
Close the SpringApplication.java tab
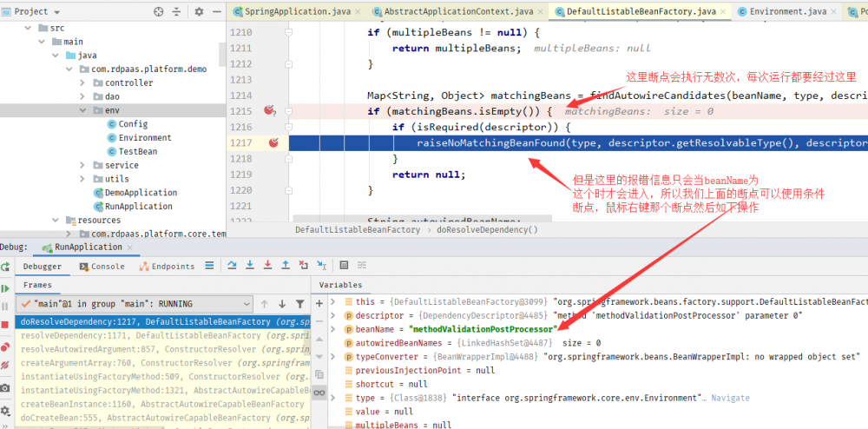pos(357,11)
